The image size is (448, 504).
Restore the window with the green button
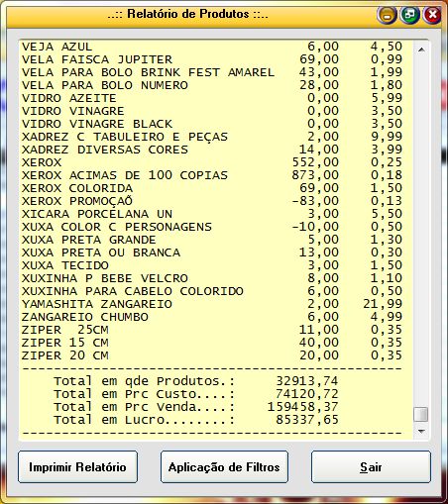[x=409, y=15]
